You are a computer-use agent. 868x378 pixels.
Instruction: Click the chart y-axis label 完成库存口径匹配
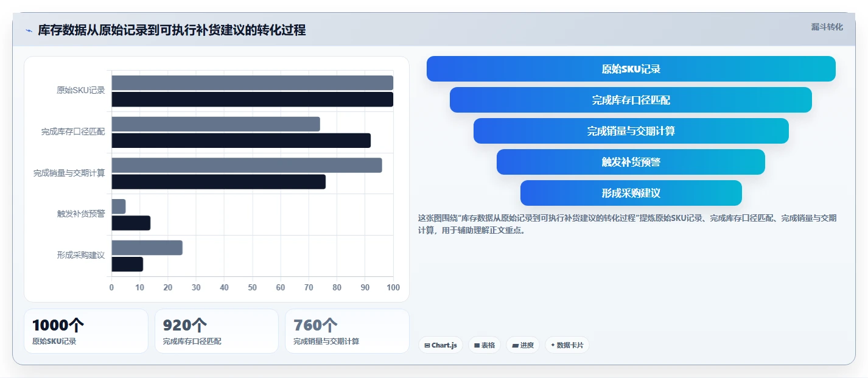(73, 131)
